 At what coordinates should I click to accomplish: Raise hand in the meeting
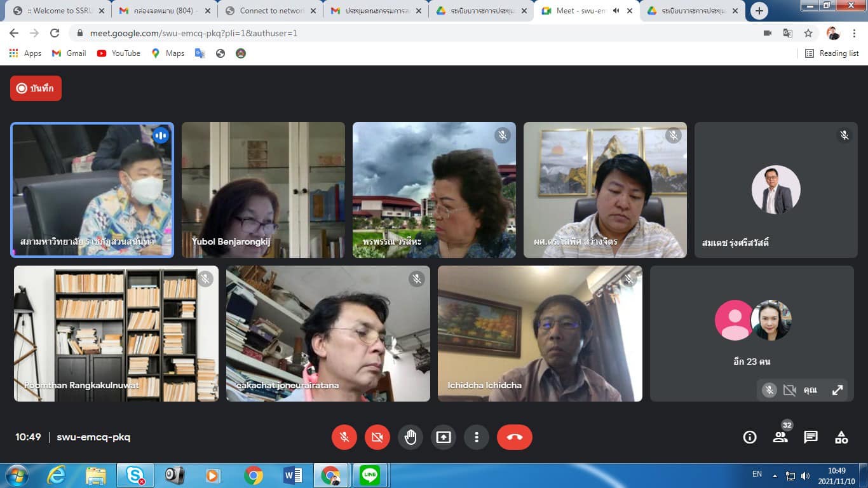point(410,437)
